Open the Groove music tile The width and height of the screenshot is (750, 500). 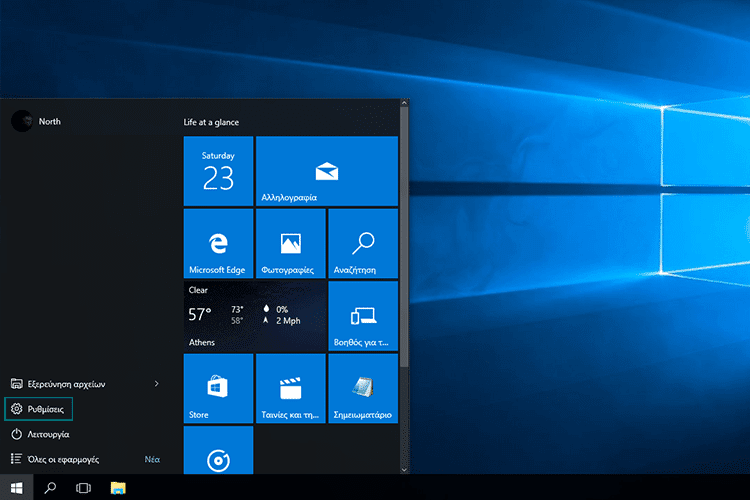tap(218, 450)
